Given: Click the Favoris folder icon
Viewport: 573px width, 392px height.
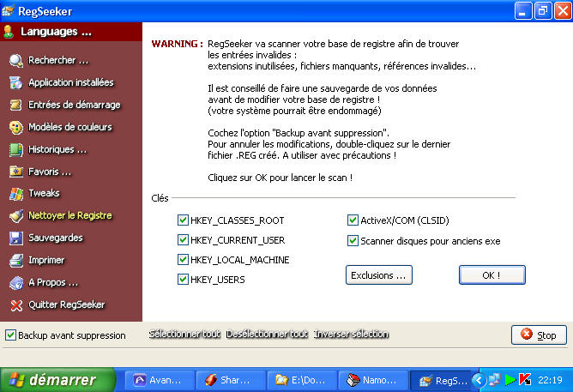Looking at the screenshot, I should tap(16, 172).
